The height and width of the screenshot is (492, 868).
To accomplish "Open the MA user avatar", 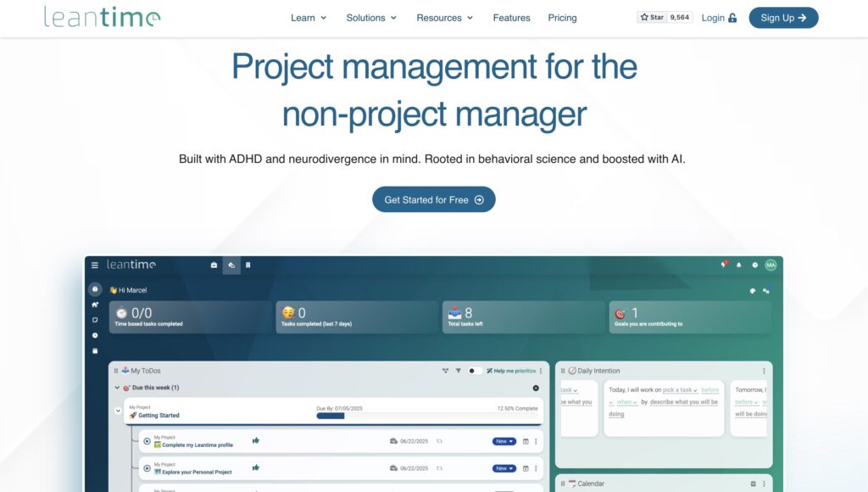I will click(x=771, y=265).
